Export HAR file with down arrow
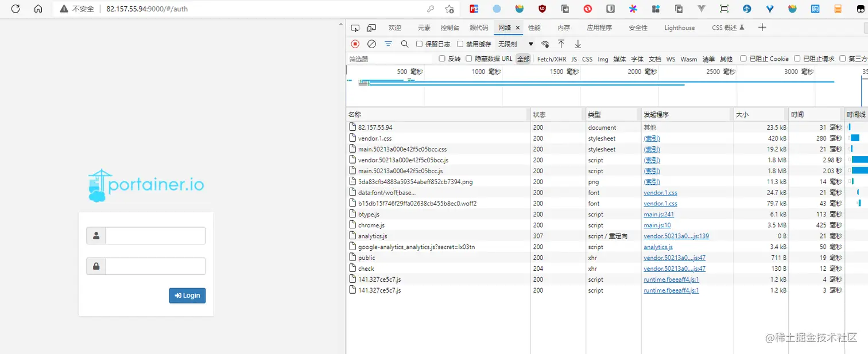Viewport: 868px width, 354px height. [x=578, y=44]
